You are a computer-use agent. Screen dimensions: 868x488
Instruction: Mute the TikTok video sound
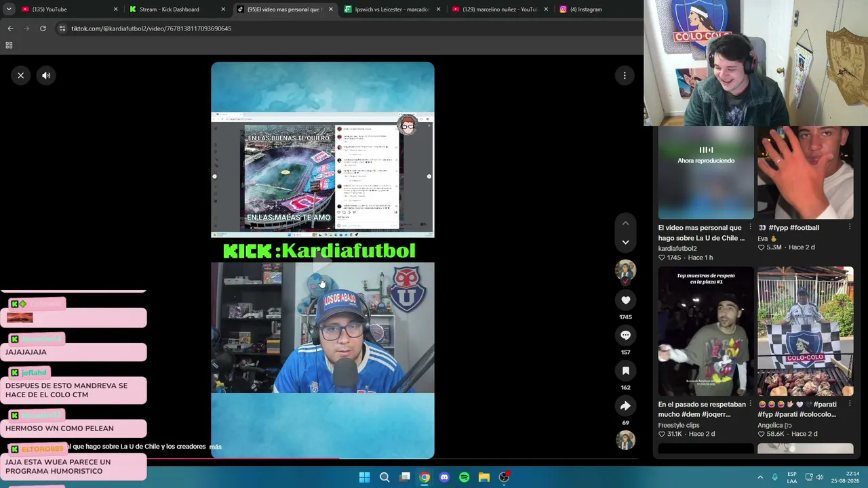tap(46, 75)
